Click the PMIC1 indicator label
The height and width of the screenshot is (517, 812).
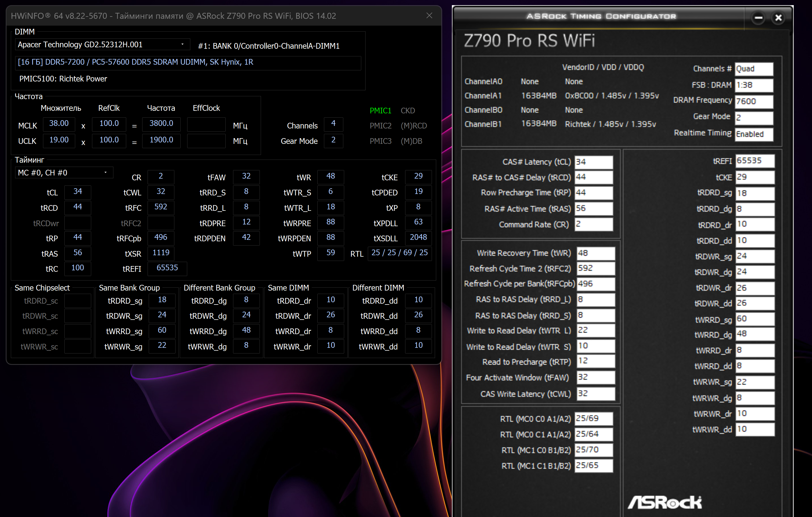point(380,111)
